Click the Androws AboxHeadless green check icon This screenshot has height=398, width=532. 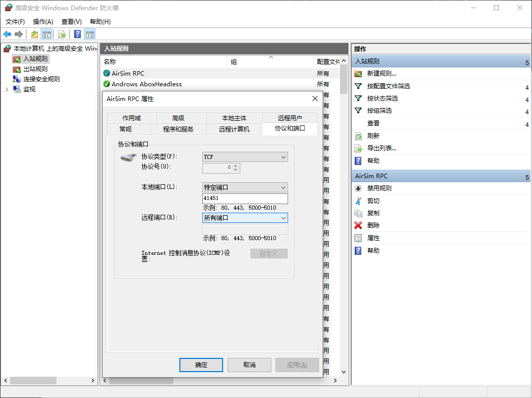pyautogui.click(x=107, y=84)
